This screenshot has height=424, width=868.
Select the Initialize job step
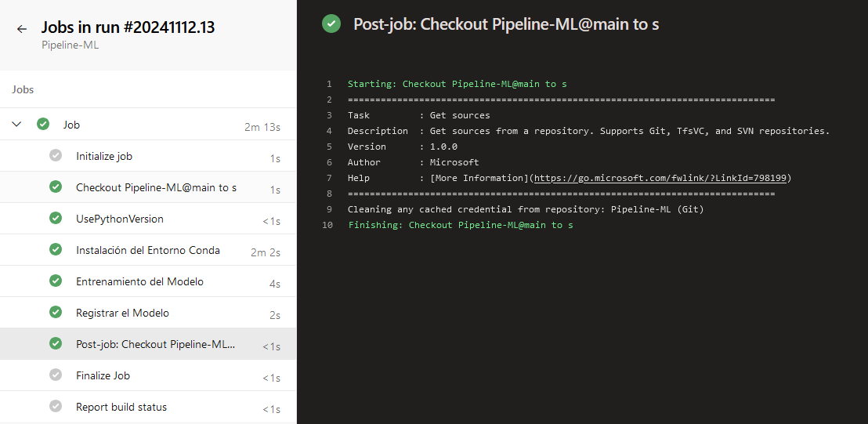[104, 156]
